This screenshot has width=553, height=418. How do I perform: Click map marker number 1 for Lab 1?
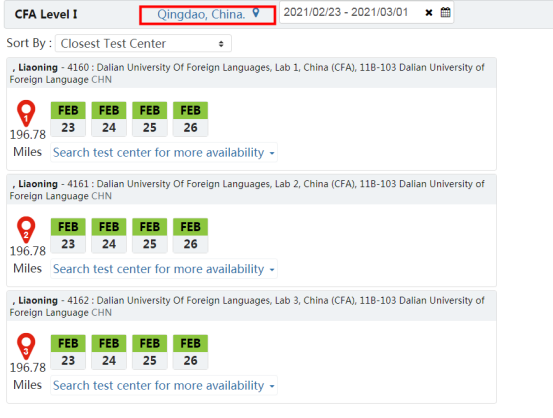tap(26, 113)
